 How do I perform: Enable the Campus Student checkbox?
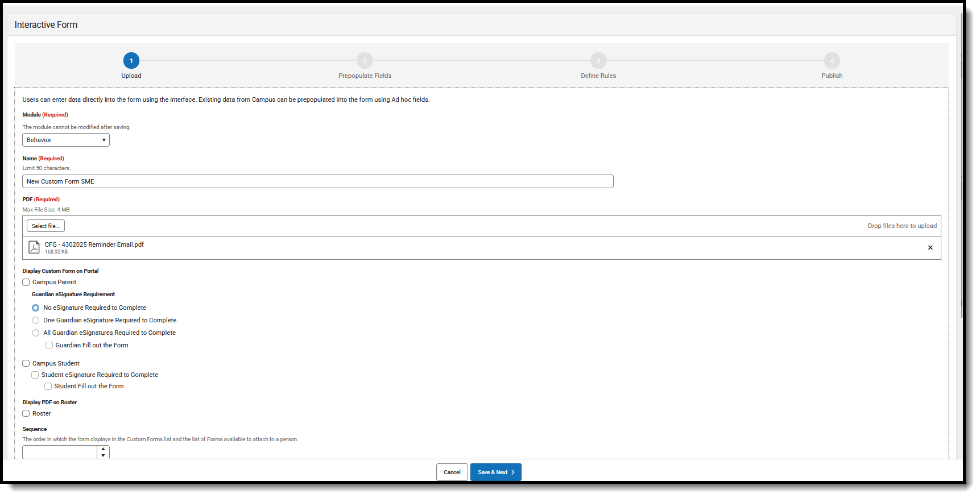click(x=26, y=363)
